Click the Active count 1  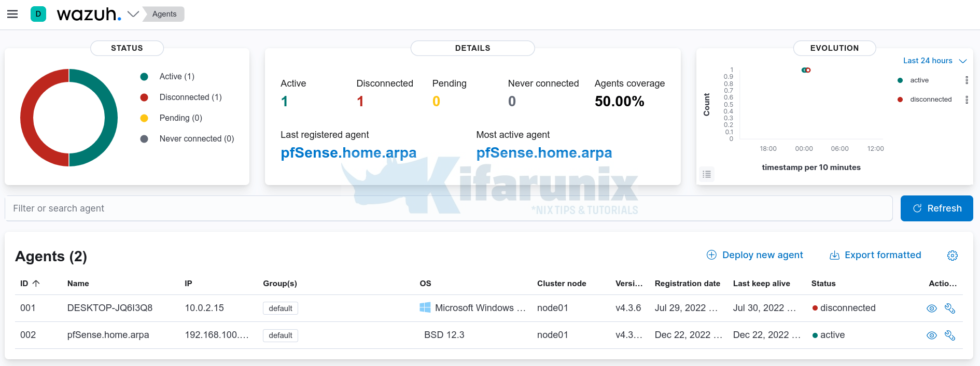(284, 101)
